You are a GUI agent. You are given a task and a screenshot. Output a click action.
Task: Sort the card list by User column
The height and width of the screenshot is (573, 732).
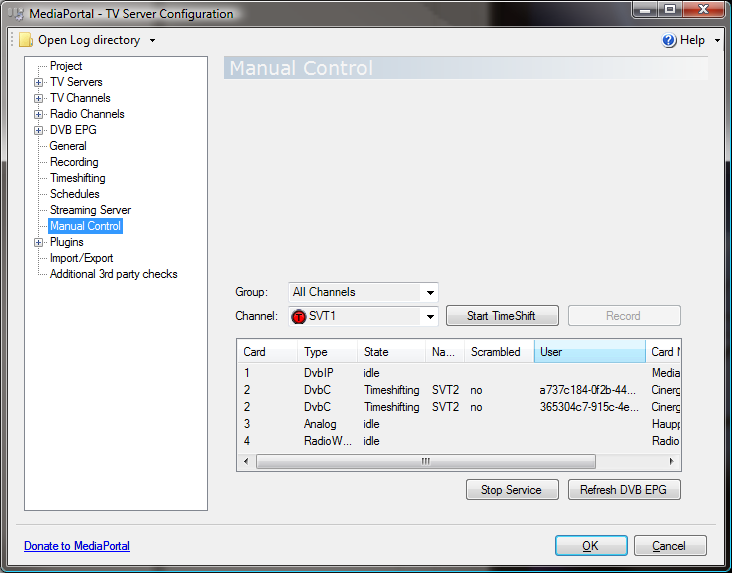point(589,352)
